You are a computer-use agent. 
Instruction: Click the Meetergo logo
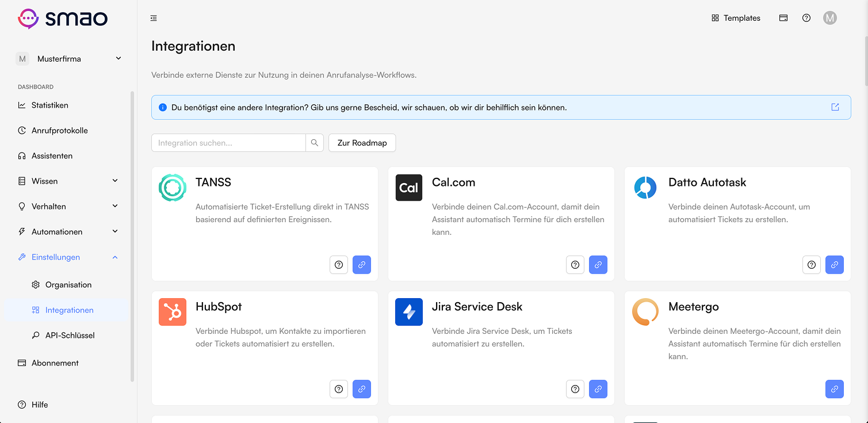[x=645, y=312]
